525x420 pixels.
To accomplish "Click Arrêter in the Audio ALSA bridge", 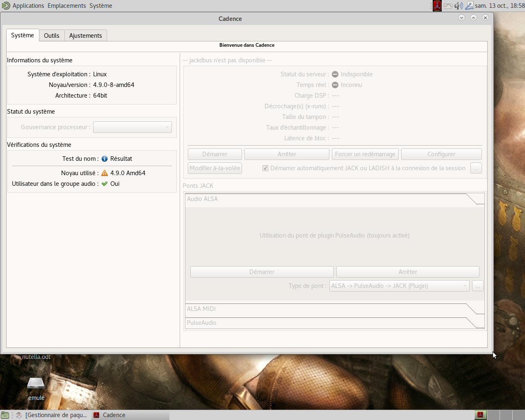I will point(408,272).
